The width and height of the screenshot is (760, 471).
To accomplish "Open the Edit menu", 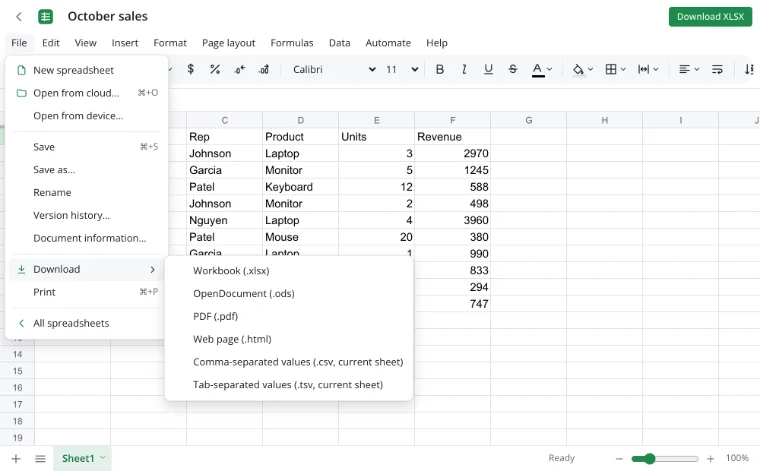I will 50,43.
